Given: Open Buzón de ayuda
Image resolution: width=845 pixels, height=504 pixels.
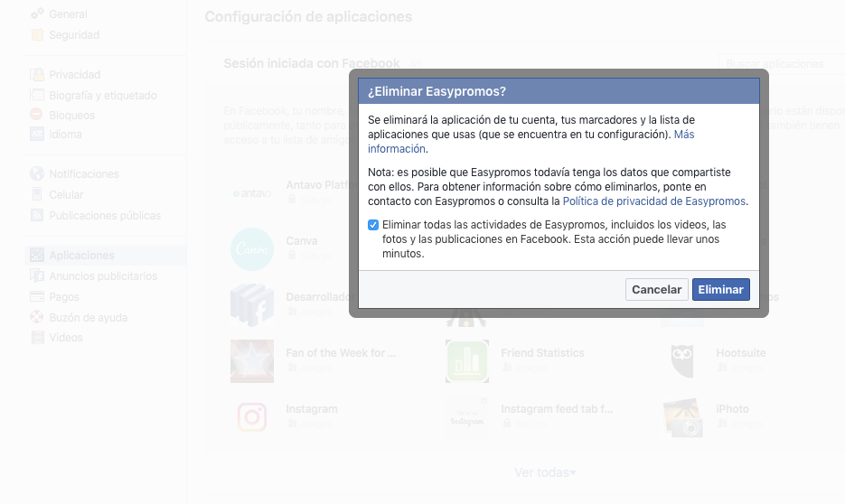Looking at the screenshot, I should coord(89,318).
